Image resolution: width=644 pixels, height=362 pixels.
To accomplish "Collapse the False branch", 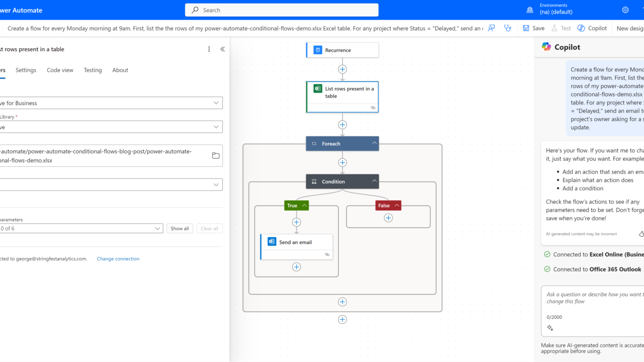I will 397,205.
